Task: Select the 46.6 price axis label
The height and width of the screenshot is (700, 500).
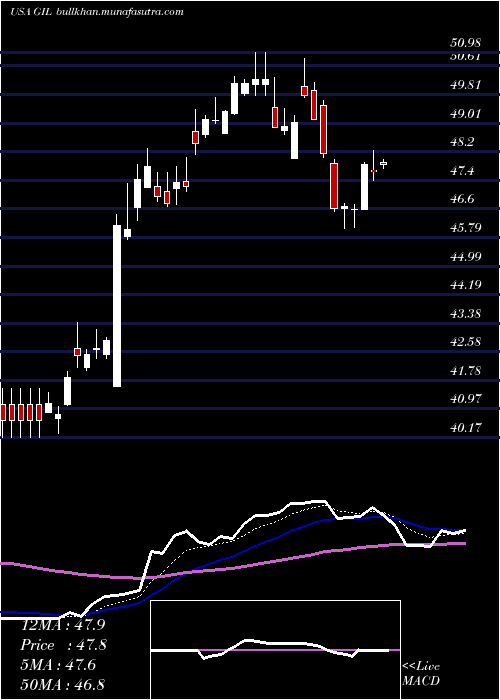Action: pyautogui.click(x=462, y=199)
